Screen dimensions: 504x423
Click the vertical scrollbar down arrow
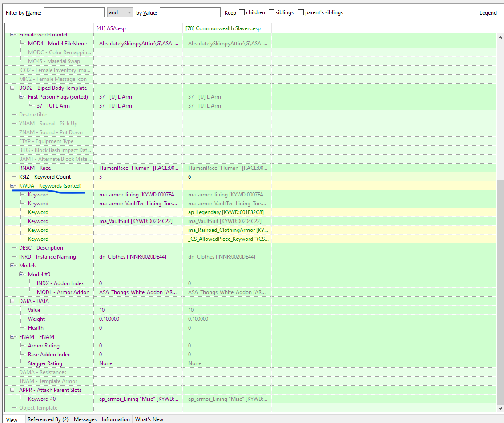click(x=500, y=408)
